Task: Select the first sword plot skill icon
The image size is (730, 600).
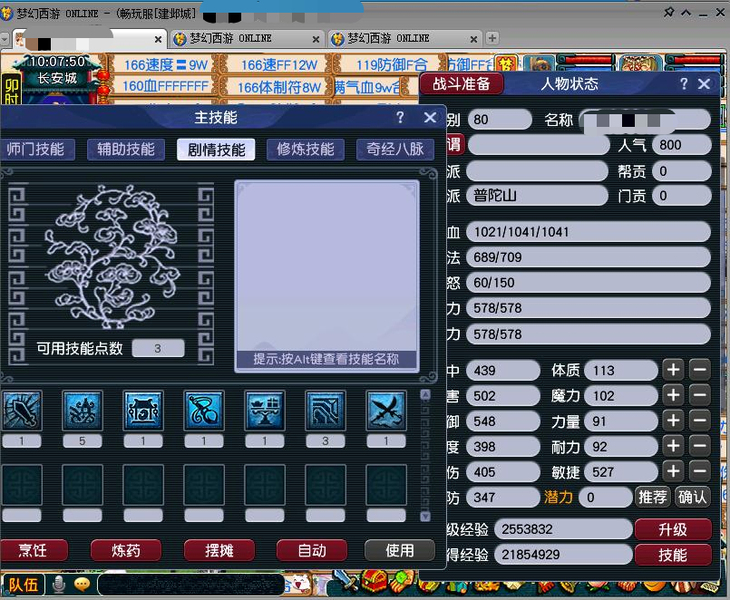Action: 22,410
